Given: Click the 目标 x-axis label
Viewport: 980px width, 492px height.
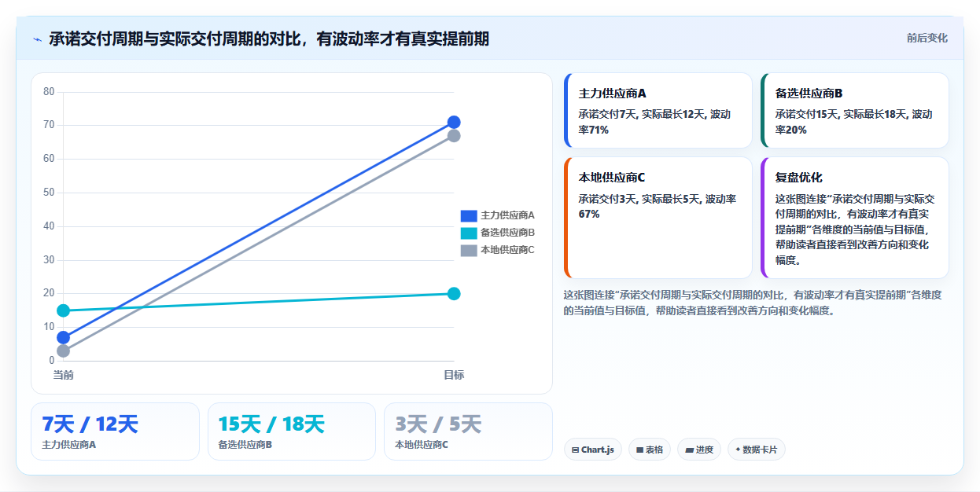Looking at the screenshot, I should (x=454, y=375).
